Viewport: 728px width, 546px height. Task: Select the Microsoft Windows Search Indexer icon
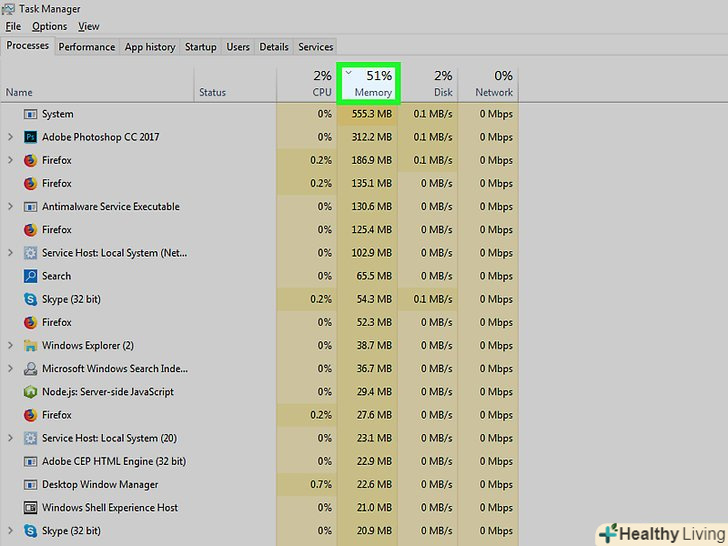(x=30, y=369)
